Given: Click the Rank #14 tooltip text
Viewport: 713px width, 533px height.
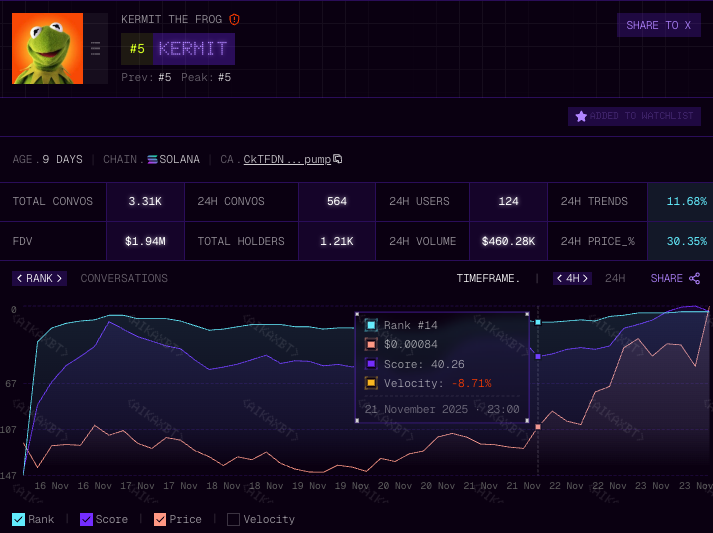Looking at the screenshot, I should point(411,326).
